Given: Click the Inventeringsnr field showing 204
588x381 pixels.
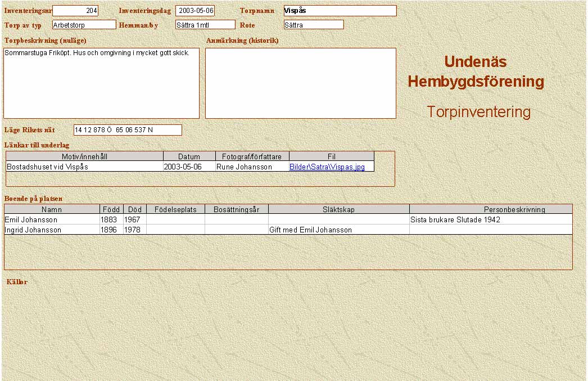Looking at the screenshot, I should tap(75, 11).
